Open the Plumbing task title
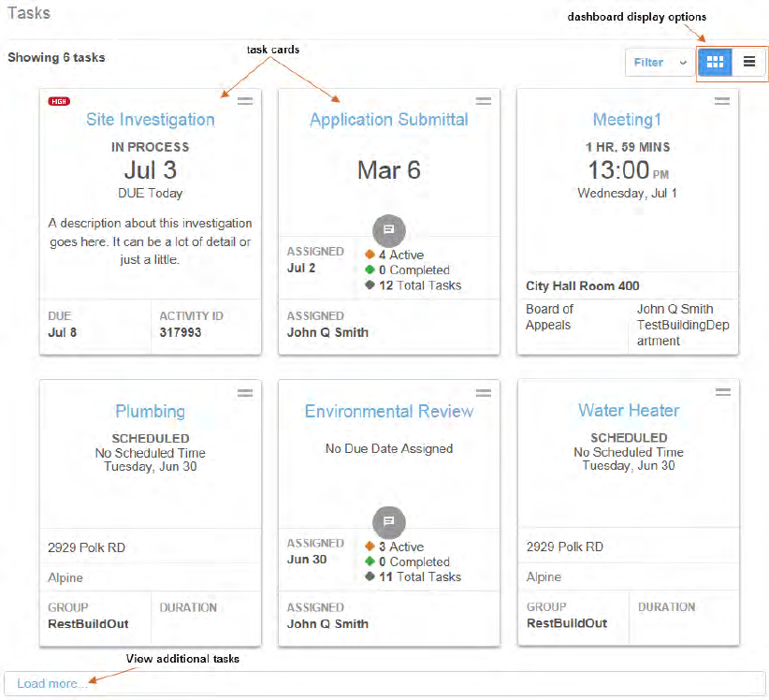This screenshot has height=700, width=769. [x=150, y=411]
